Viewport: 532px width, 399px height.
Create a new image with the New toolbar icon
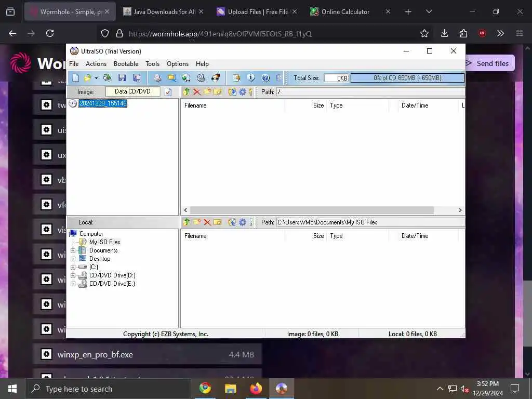pos(75,78)
